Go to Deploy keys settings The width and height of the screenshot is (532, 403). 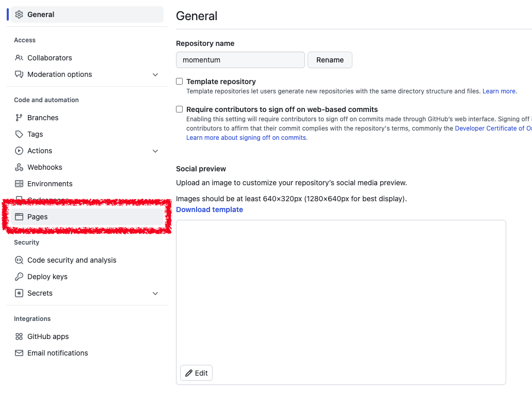87,277
